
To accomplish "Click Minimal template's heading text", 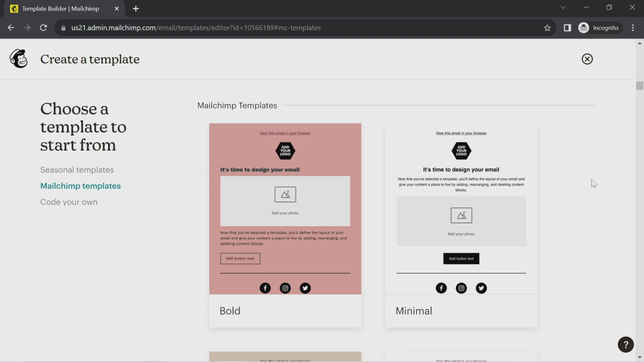I will [461, 170].
